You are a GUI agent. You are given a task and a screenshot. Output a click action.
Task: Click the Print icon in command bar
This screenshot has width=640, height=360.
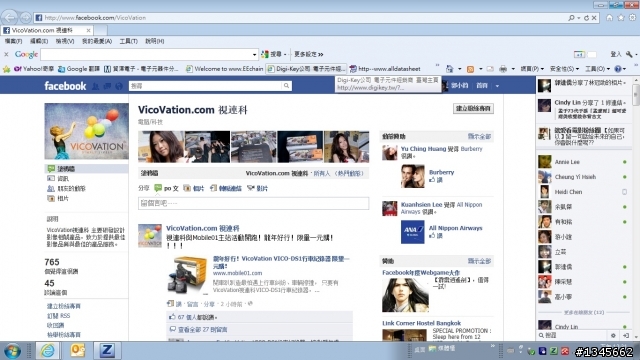click(x=503, y=69)
